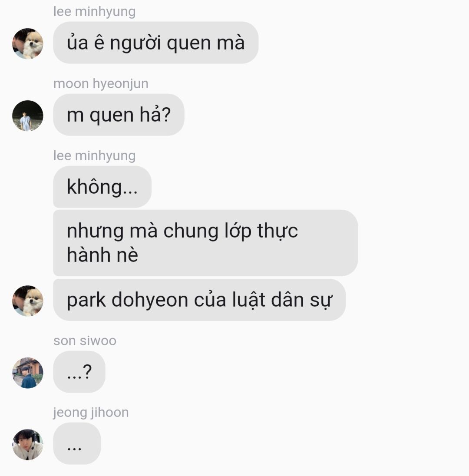Select message "nhưng mà chung lớp thực hành nè"
The height and width of the screenshot is (476, 469).
pyautogui.click(x=205, y=243)
